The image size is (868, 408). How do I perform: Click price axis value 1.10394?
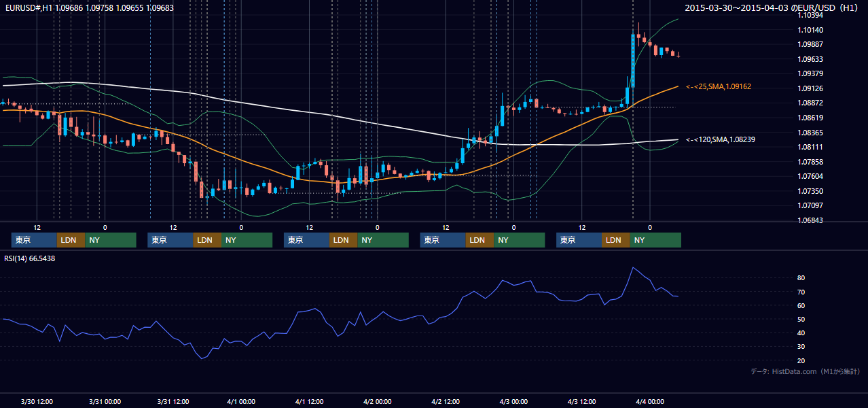811,15
